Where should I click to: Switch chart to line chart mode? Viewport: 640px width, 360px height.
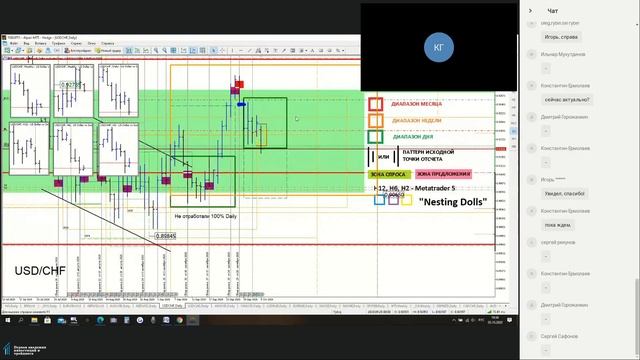pyautogui.click(x=146, y=51)
